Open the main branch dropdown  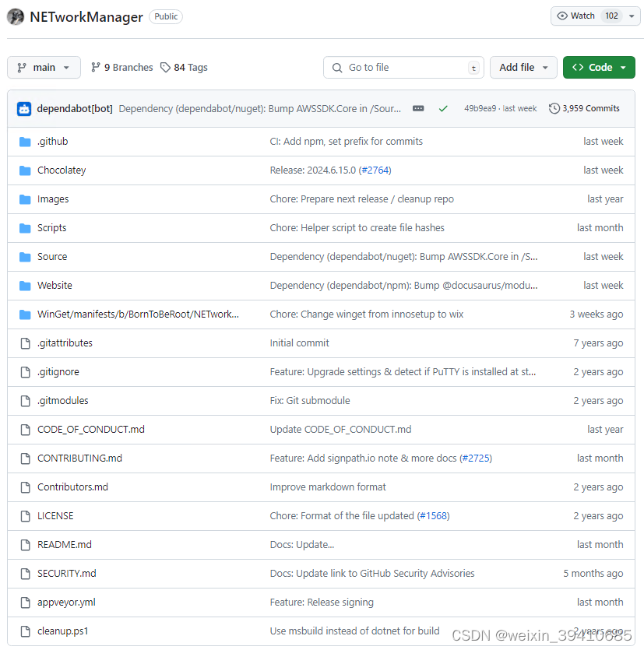pos(44,68)
